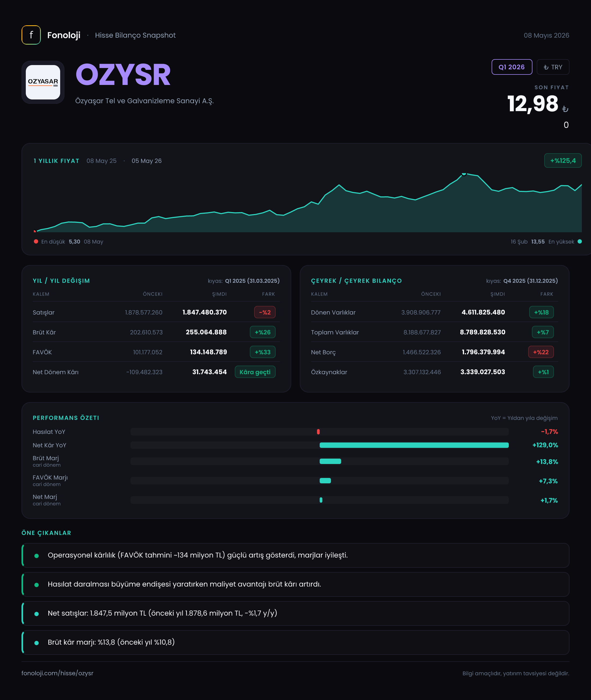591x700 pixels.
Task: Click the +%125,4 yearly change badge
Action: 563,160
